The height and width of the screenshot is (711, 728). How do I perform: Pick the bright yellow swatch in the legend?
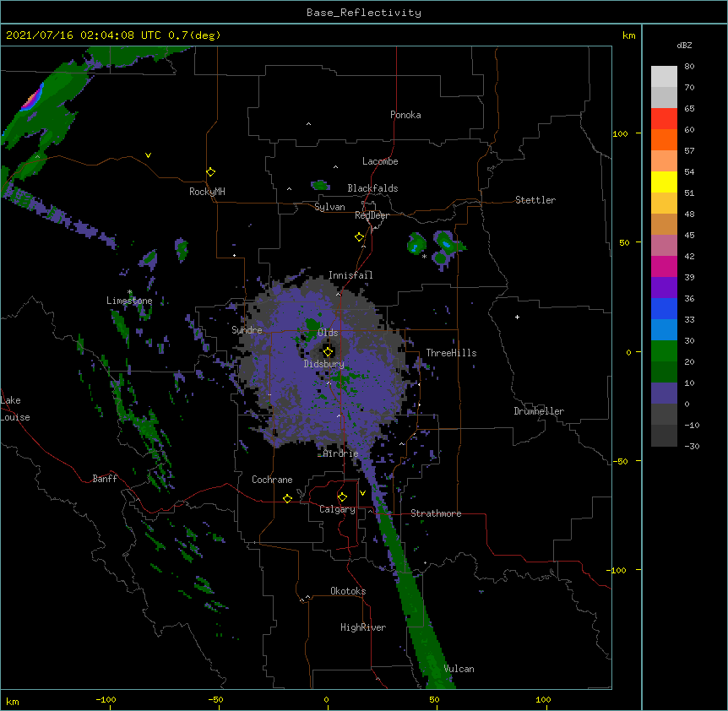(664, 182)
